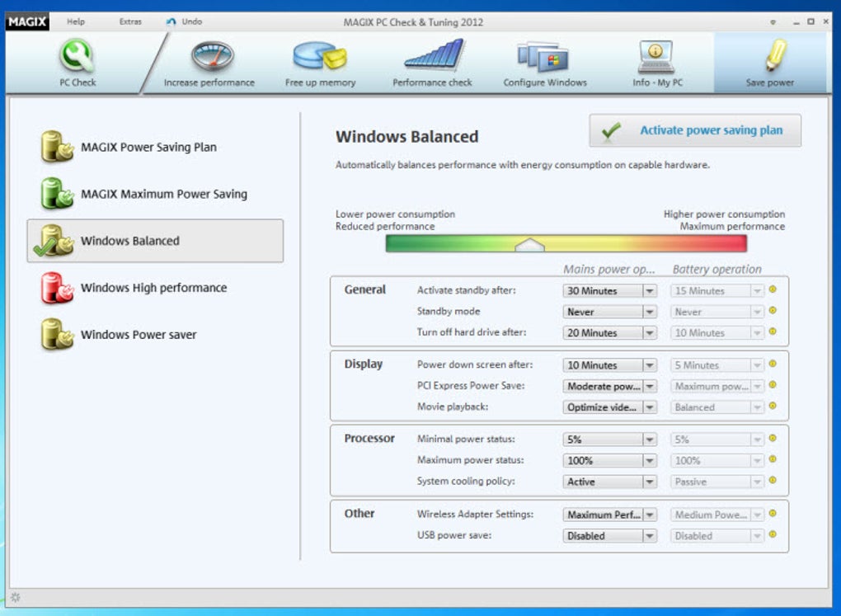
Task: Switch to Performance check tab label
Action: (432, 82)
